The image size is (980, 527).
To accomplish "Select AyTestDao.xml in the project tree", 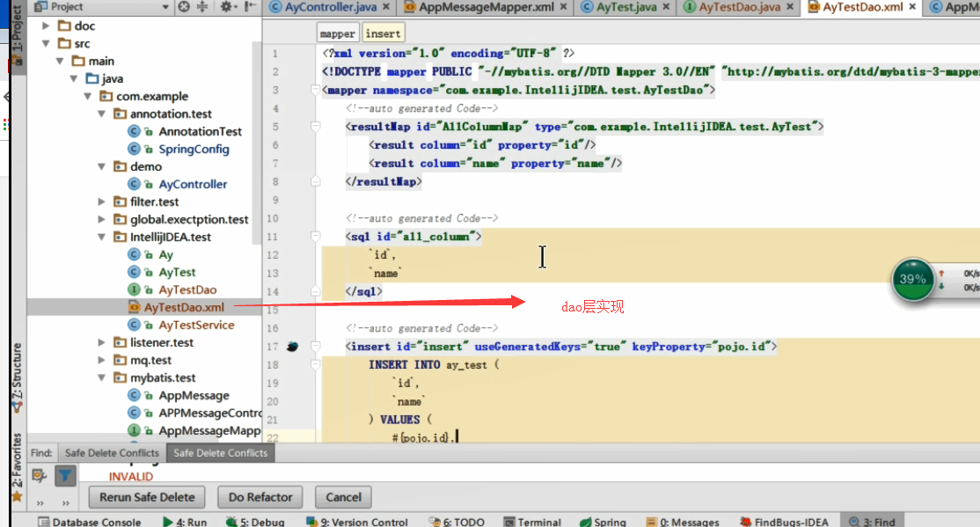I will tap(184, 307).
